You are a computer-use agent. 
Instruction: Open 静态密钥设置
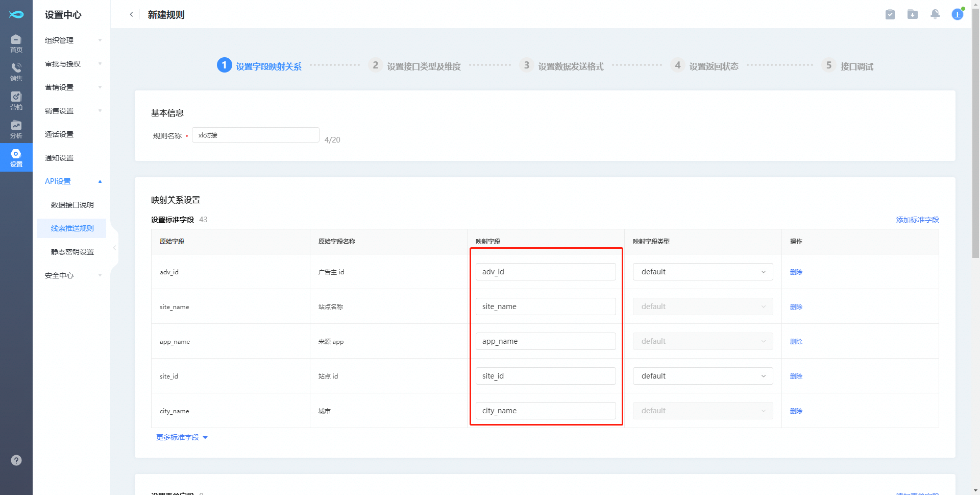click(72, 252)
